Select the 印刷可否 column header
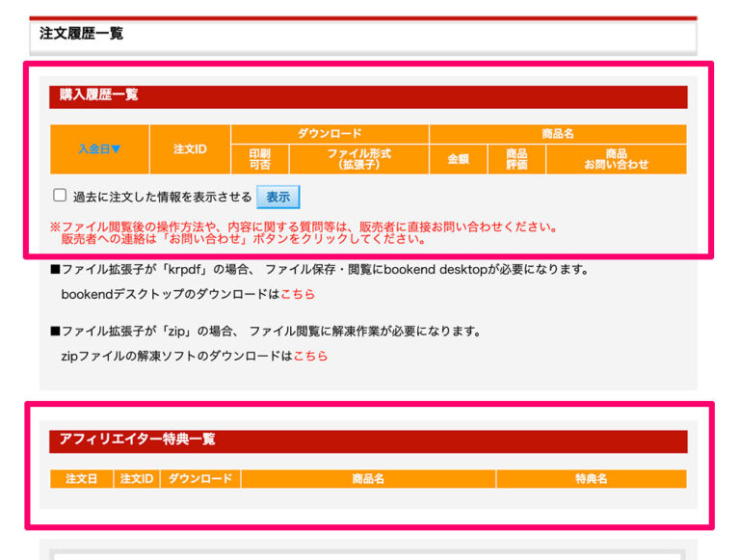 tap(259, 159)
